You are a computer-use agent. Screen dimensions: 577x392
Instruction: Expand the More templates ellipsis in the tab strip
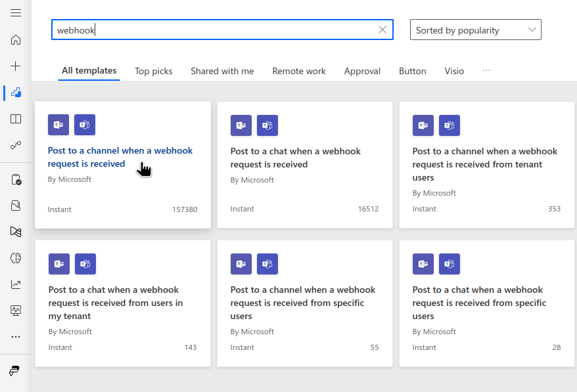point(486,71)
